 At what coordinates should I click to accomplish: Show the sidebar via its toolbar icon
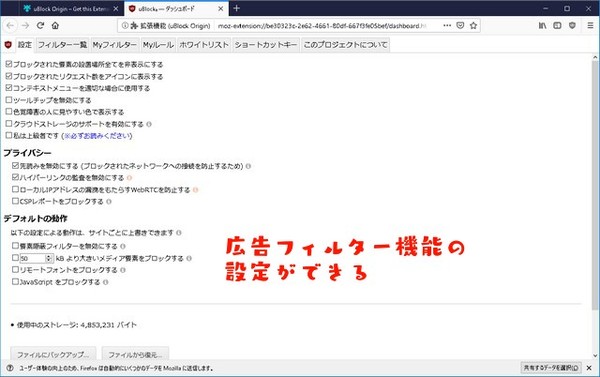(557, 26)
